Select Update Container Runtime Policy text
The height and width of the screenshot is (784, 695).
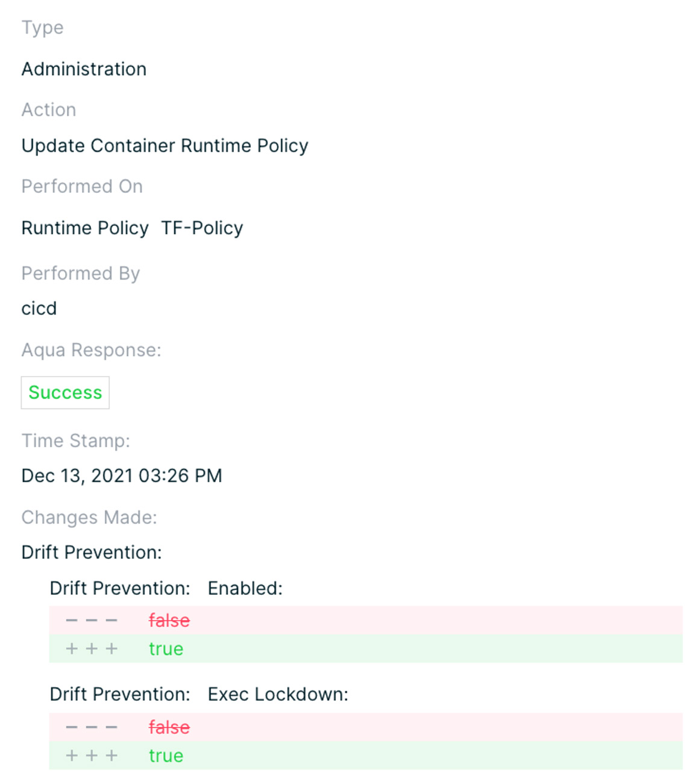point(165,145)
